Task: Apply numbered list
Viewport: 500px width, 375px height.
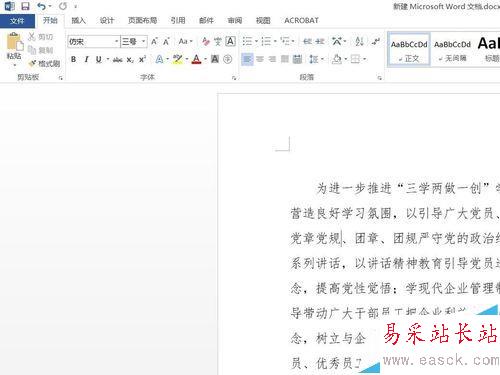Action: pyautogui.click(x=266, y=41)
